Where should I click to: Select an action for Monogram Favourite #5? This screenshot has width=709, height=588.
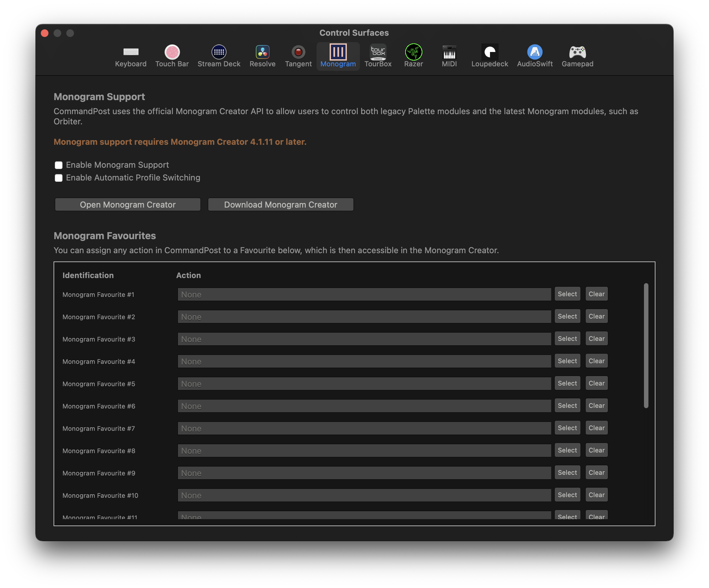567,383
